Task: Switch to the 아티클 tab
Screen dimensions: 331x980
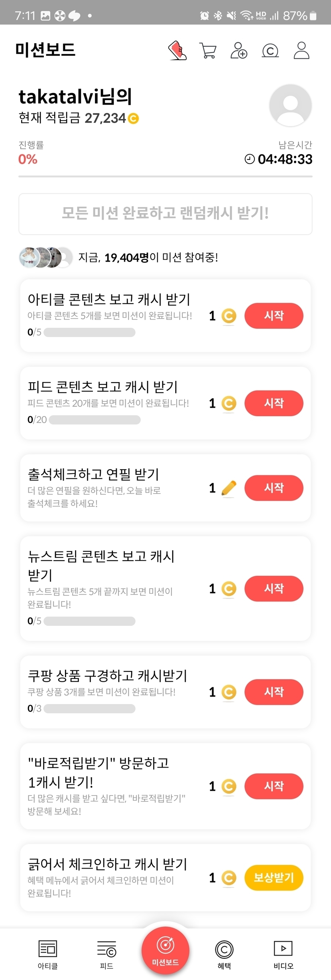Action: click(x=48, y=954)
